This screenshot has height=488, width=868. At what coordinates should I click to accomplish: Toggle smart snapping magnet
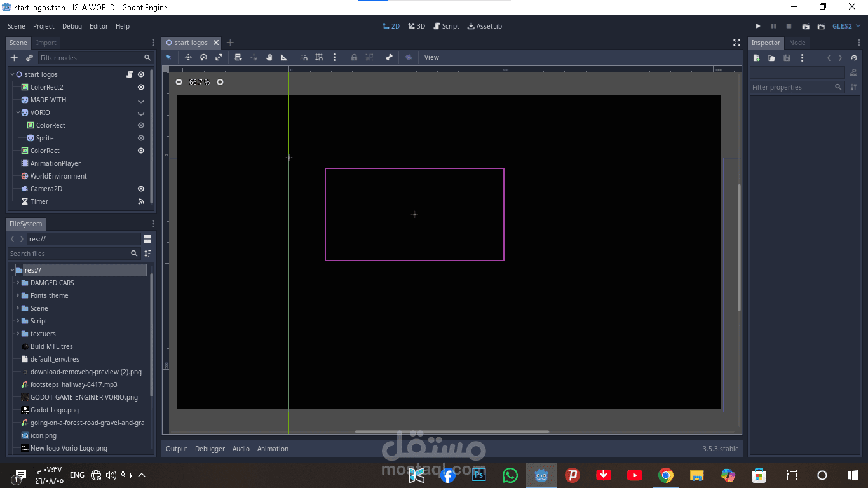click(x=304, y=57)
